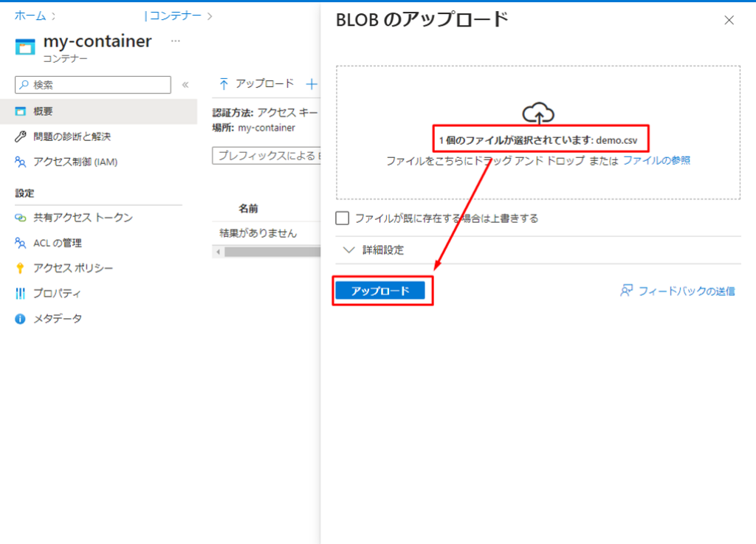Viewport: 756px width, 544px height.
Task: Click the up-arrow icon beside toolbar アップロード
Action: click(x=224, y=84)
